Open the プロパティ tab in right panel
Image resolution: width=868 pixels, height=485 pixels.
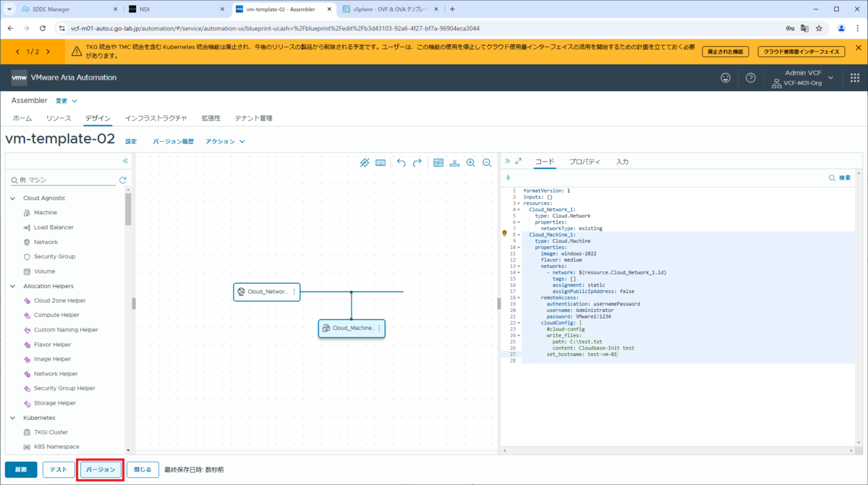point(584,161)
